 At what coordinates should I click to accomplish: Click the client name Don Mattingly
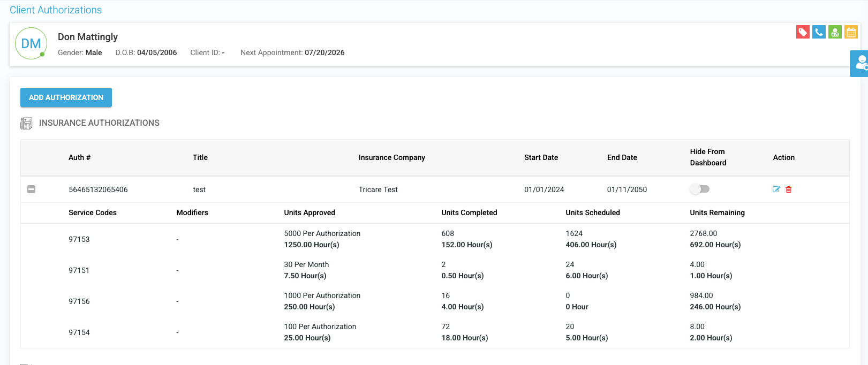click(88, 37)
